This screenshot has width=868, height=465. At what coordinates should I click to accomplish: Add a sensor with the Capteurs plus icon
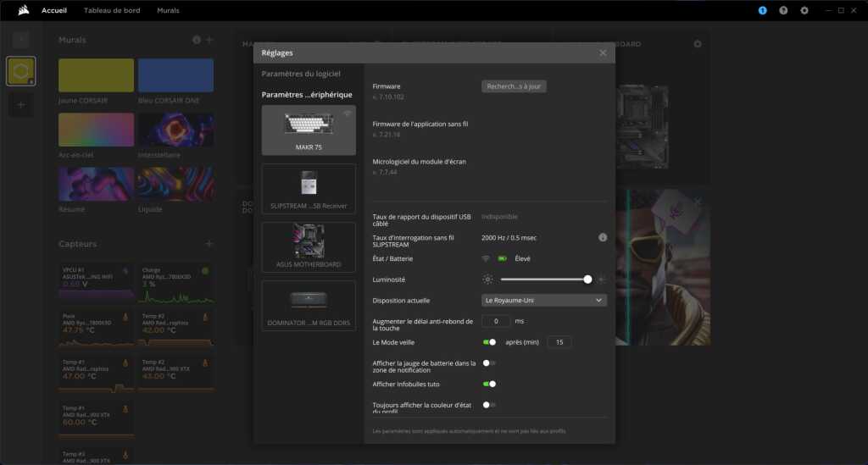tap(209, 243)
